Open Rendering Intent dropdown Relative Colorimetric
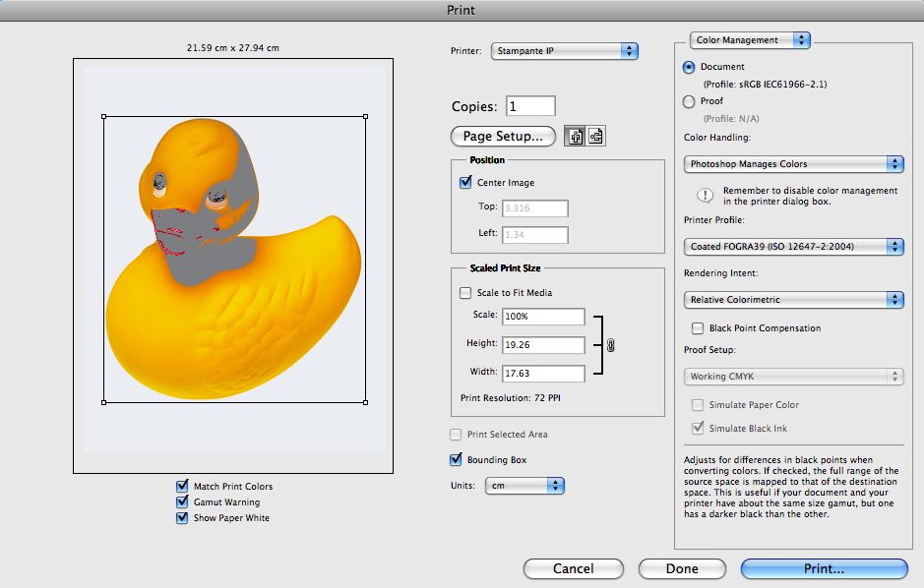The image size is (924, 588). [x=793, y=300]
